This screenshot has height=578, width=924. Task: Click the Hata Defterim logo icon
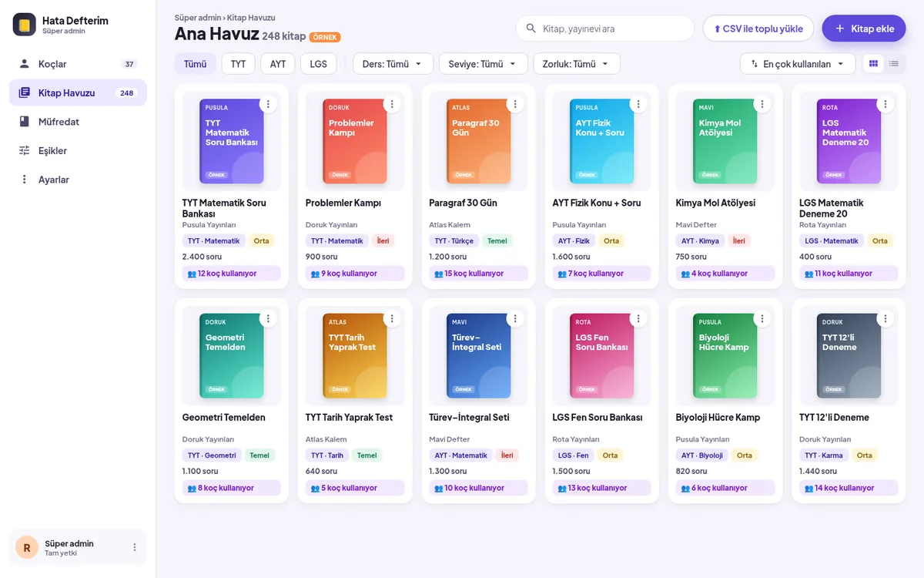25,25
